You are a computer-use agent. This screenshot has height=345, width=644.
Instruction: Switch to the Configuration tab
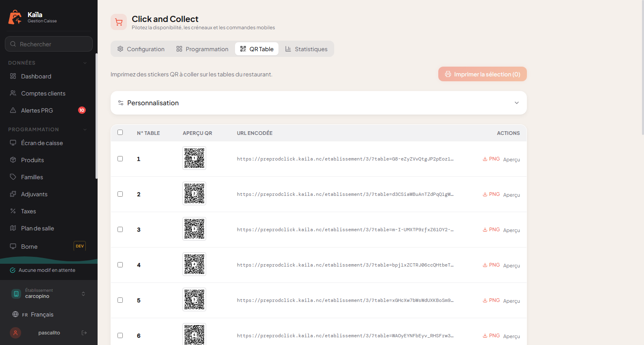pos(141,49)
